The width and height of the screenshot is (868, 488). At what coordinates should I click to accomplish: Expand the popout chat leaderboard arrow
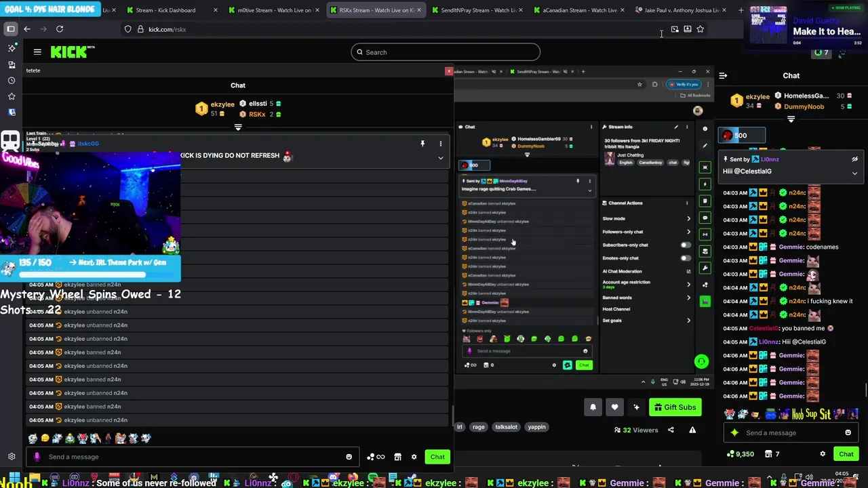[x=238, y=127]
